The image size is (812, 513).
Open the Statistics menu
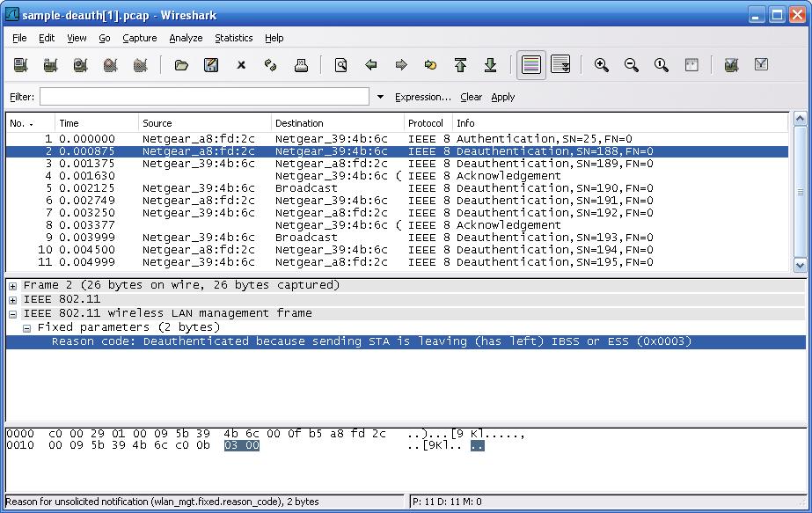[x=233, y=38]
